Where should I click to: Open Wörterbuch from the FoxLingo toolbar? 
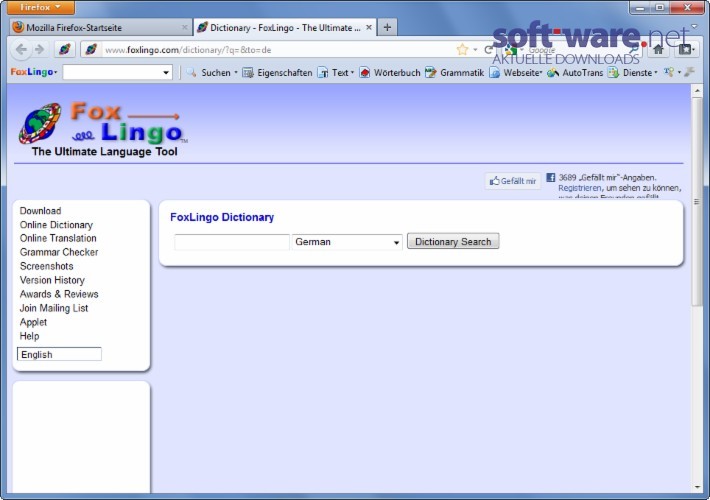point(390,72)
